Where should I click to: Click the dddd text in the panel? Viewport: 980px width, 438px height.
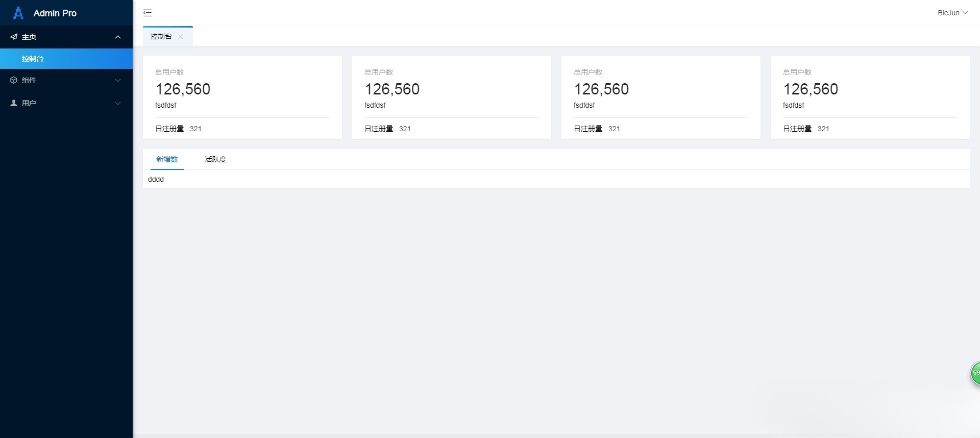click(156, 179)
